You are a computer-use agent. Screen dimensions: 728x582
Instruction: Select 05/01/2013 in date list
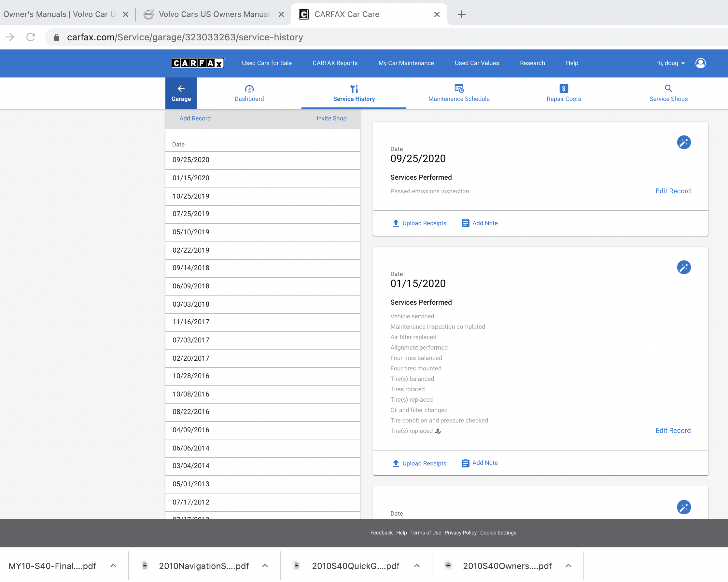pos(263,484)
